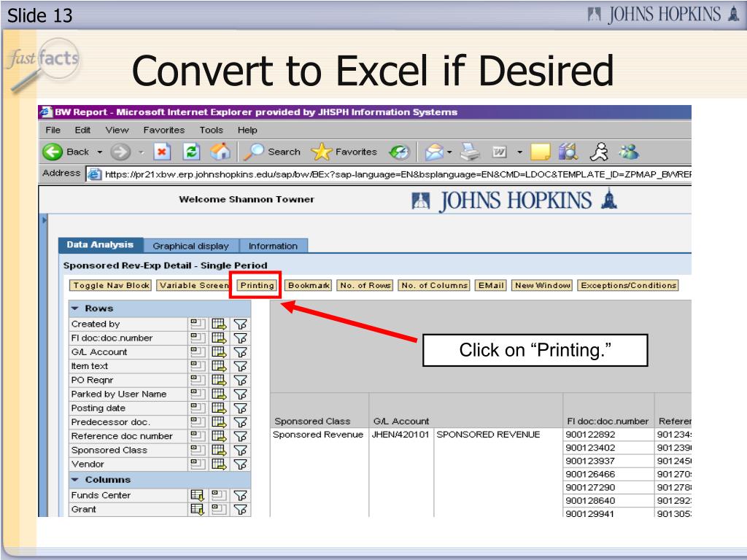Click the Forward arrow icon
Screen dimensions: 747x560
[120, 152]
